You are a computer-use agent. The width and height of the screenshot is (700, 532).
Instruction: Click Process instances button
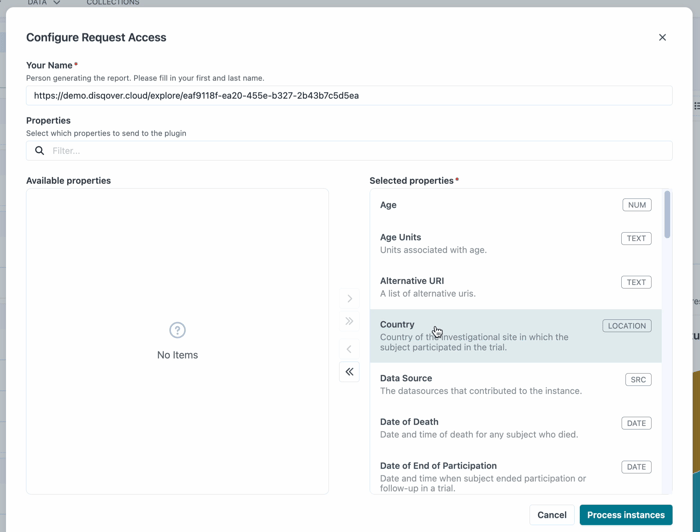coord(626,515)
